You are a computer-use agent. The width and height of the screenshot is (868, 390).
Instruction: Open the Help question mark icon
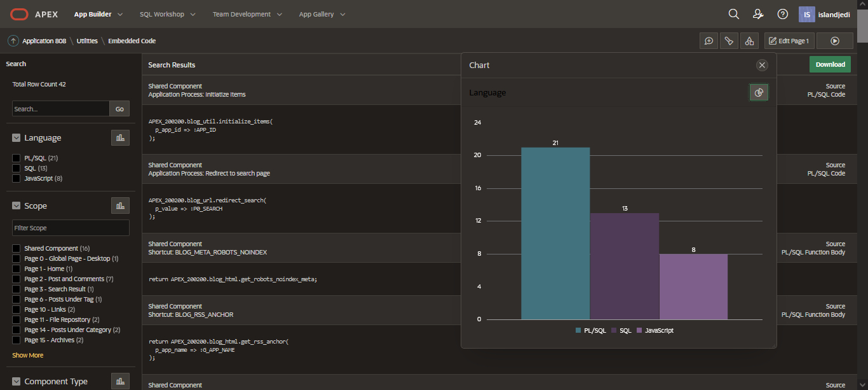point(783,14)
